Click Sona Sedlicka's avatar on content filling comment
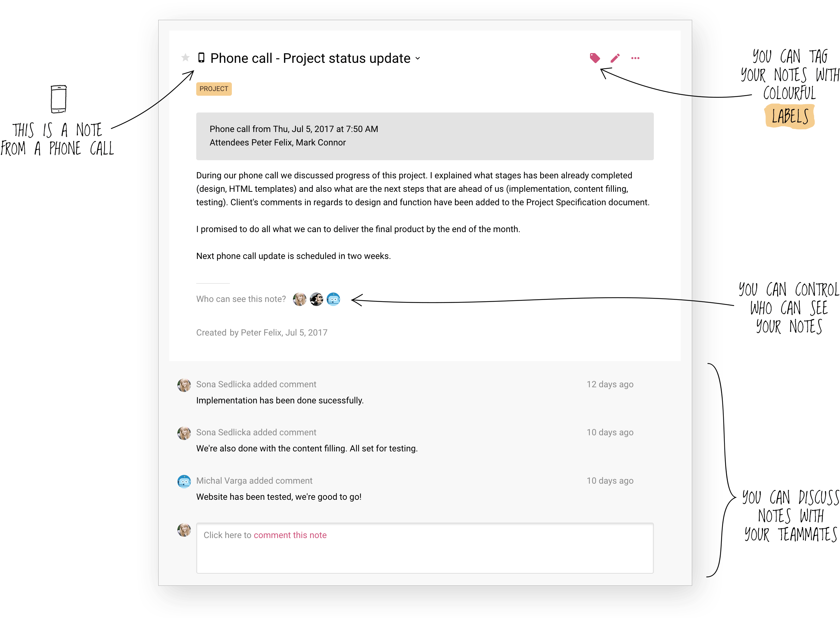Image resolution: width=840 pixels, height=618 pixels. (x=184, y=433)
